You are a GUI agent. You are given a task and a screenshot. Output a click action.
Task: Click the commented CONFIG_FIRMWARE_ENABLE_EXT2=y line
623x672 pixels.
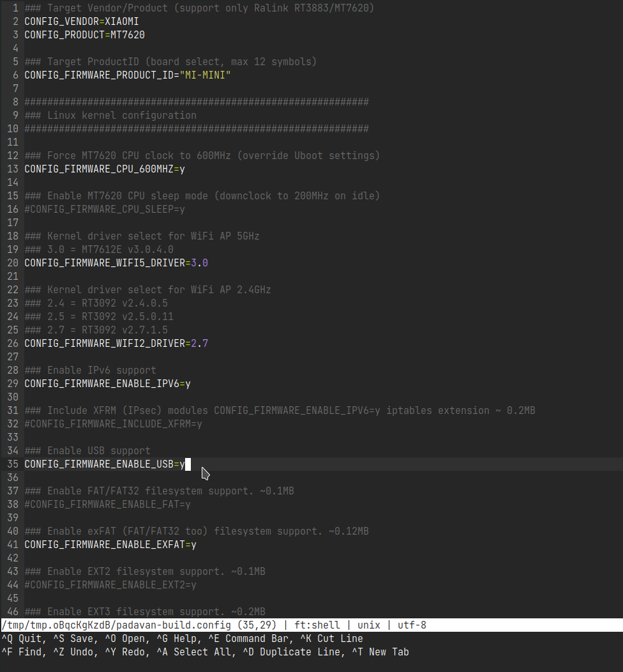click(x=110, y=585)
